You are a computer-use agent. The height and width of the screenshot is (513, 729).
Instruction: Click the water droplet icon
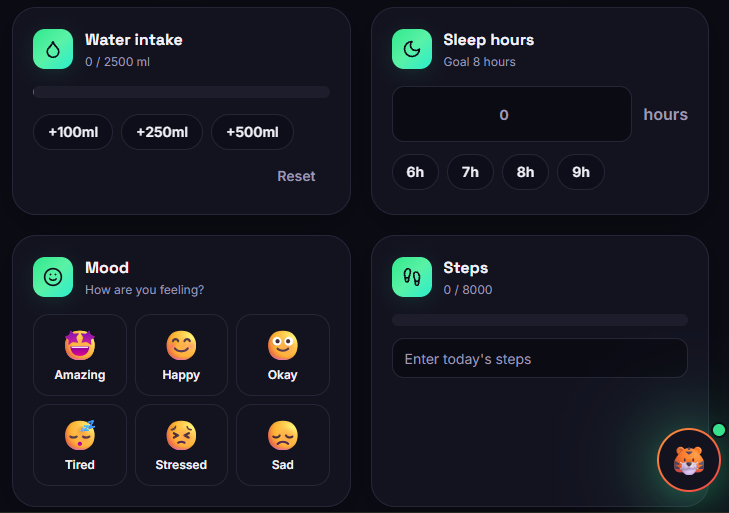(53, 49)
